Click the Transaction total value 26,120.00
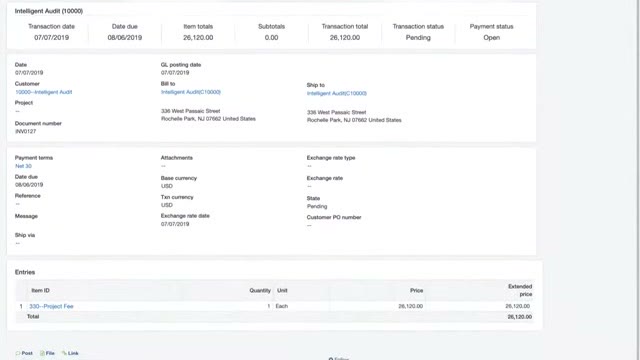The width and height of the screenshot is (640, 360). 345,38
